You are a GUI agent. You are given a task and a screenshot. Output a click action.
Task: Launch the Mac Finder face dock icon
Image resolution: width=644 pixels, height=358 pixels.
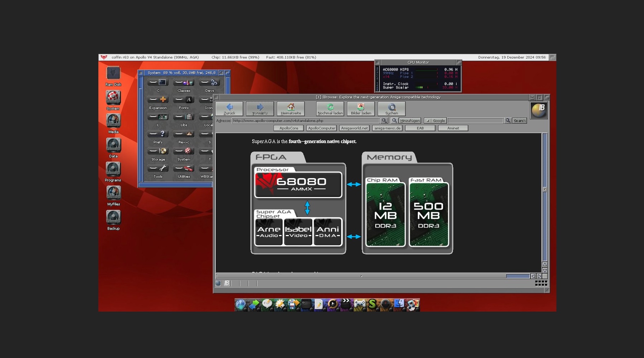coord(399,305)
